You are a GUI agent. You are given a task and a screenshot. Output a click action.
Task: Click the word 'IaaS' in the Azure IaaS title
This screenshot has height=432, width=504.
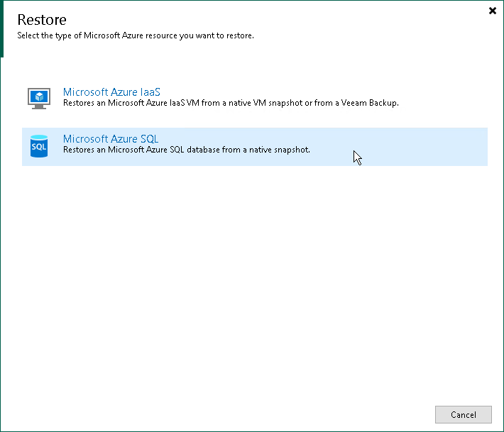click(x=150, y=92)
